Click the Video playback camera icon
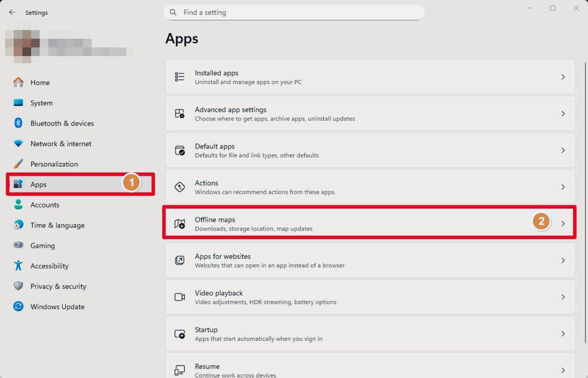588x378 pixels. [179, 297]
